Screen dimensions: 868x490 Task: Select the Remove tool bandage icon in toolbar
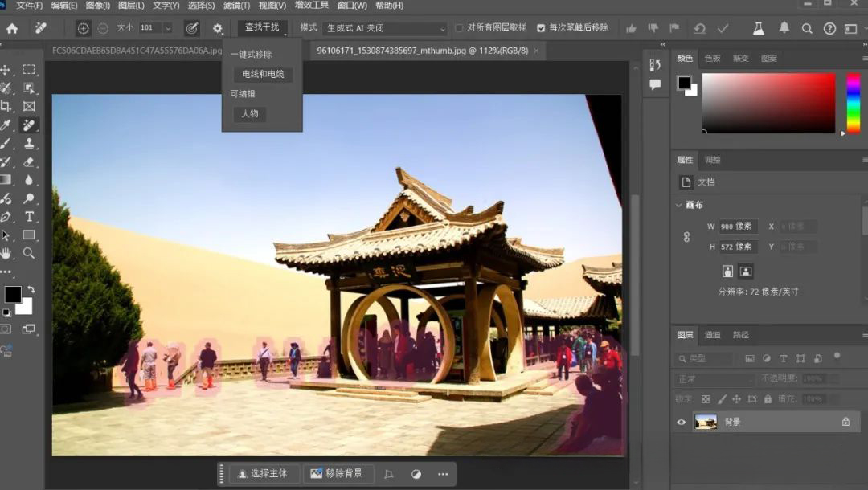coord(29,125)
